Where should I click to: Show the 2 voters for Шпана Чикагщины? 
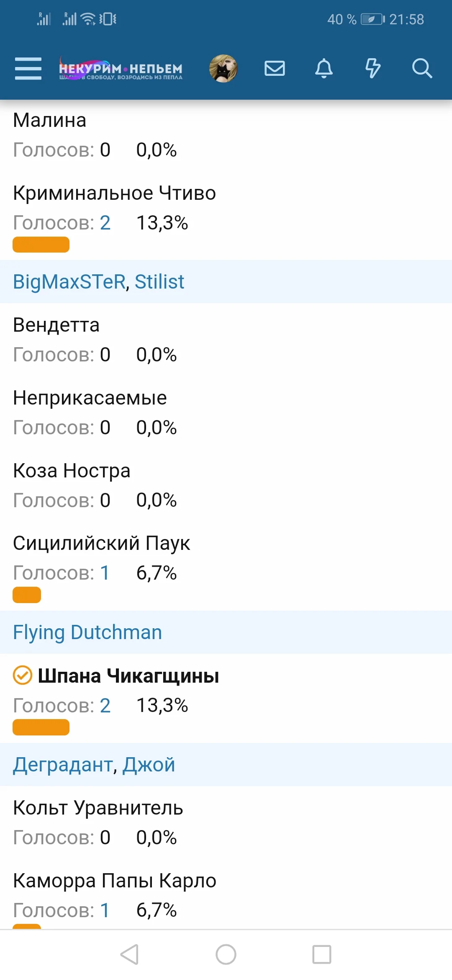click(105, 705)
